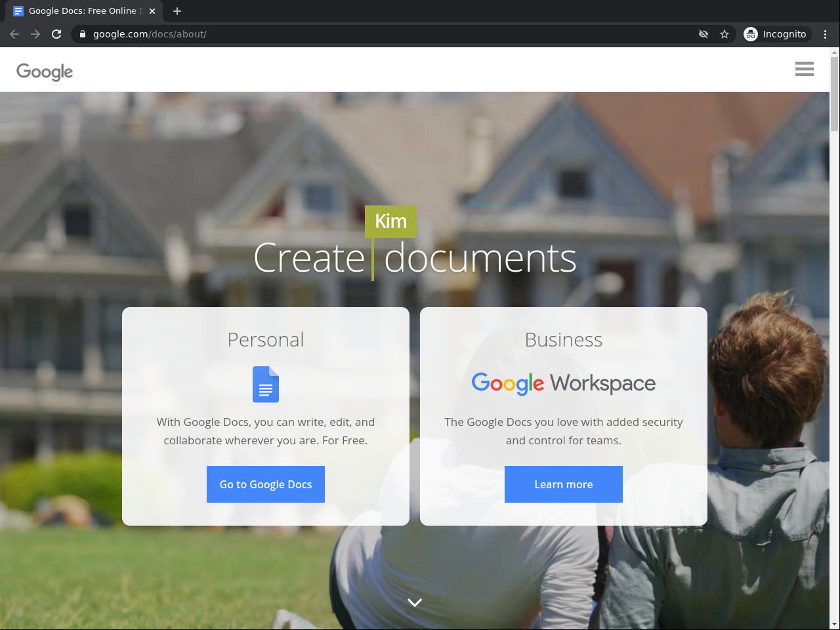Click the Google Workspace logo

pos(564,383)
